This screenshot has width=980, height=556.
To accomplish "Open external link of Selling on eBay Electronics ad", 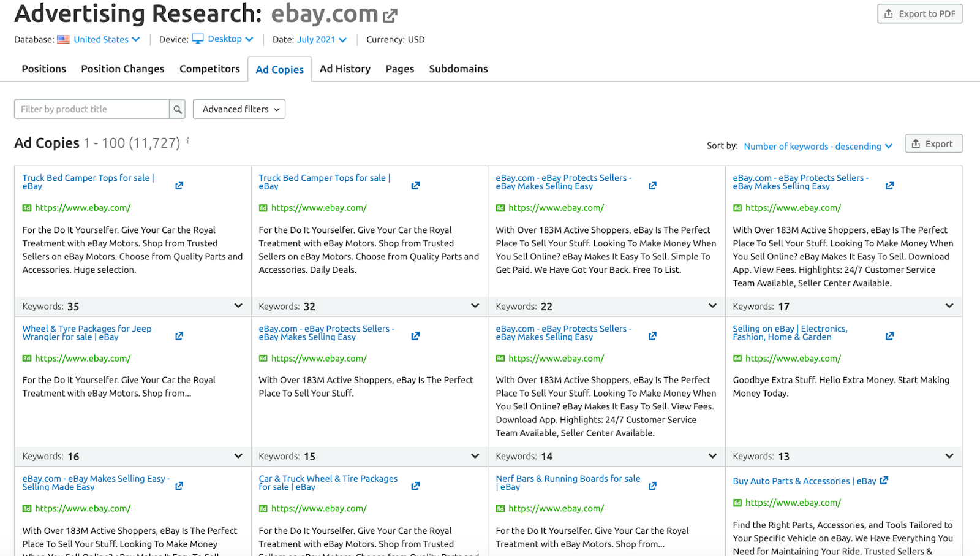I will (x=889, y=336).
